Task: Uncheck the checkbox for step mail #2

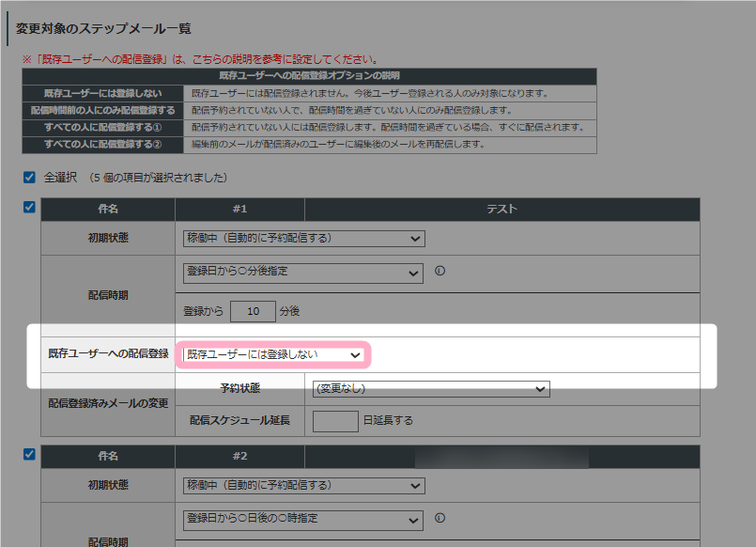Action: 29,455
